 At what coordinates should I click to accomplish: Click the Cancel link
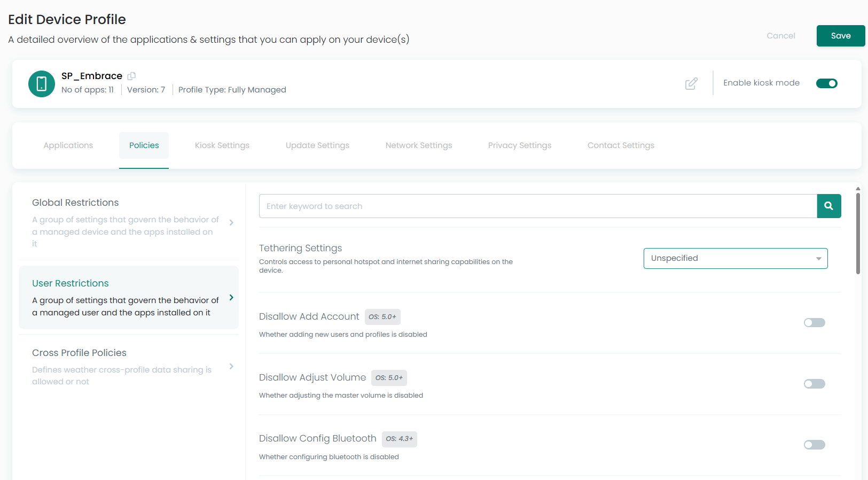pyautogui.click(x=780, y=36)
